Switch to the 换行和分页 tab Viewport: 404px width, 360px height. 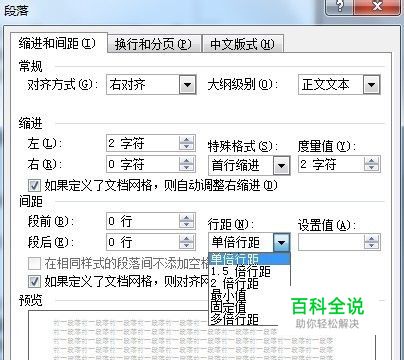tap(155, 44)
